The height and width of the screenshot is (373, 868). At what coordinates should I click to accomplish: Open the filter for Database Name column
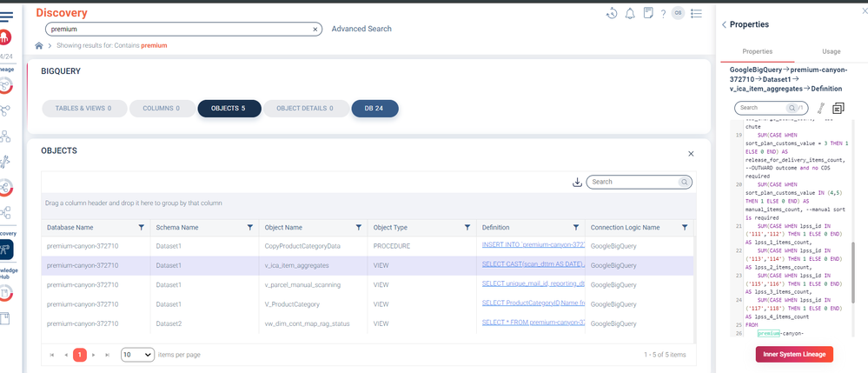142,228
